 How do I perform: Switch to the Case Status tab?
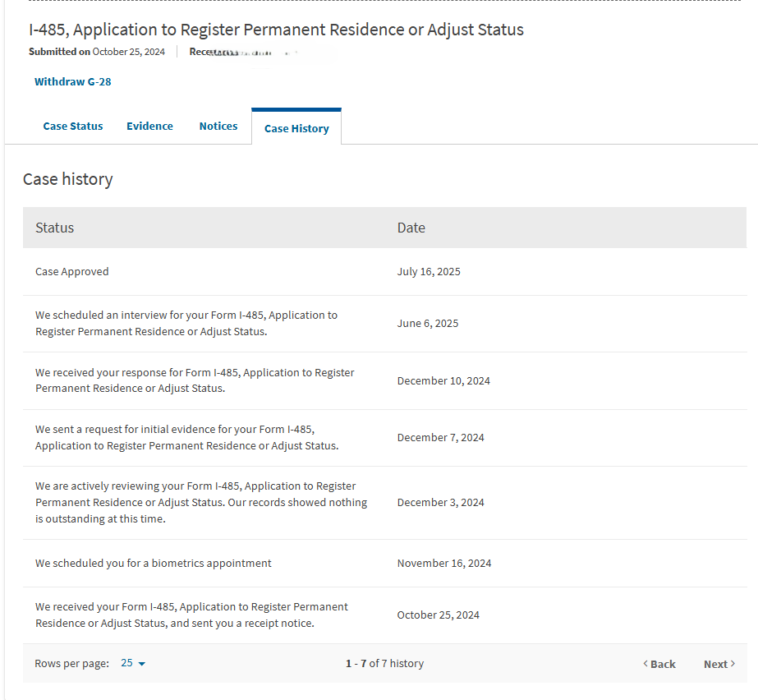tap(73, 127)
